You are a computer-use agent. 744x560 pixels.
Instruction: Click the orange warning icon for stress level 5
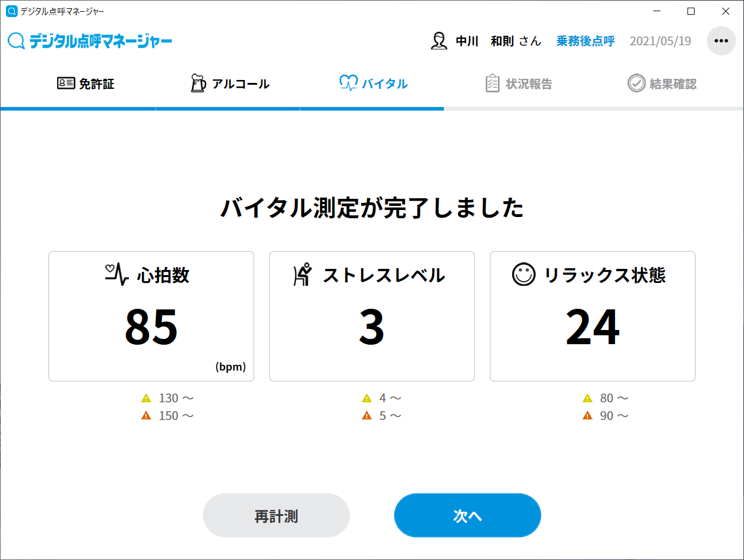click(367, 416)
